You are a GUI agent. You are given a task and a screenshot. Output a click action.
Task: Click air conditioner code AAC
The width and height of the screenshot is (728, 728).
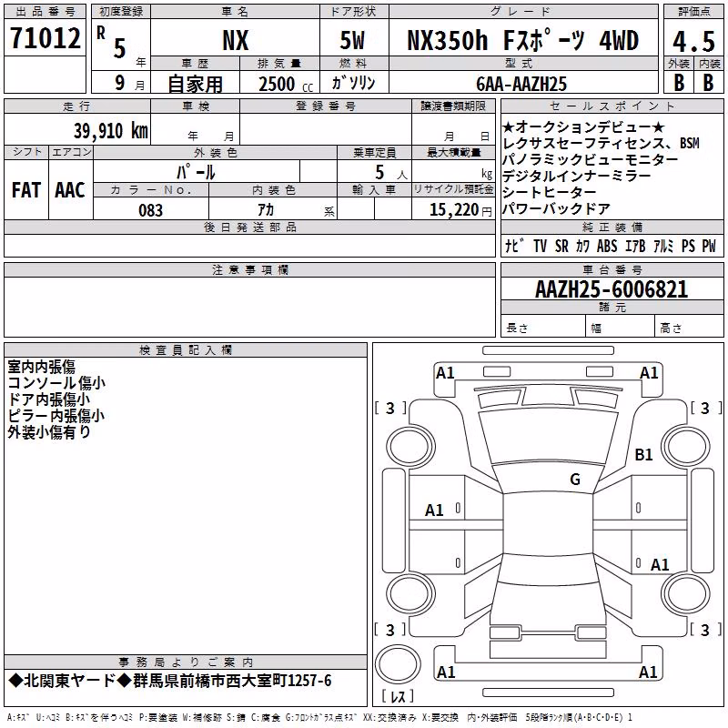70,190
